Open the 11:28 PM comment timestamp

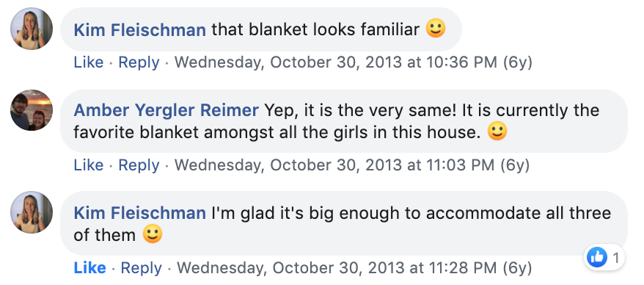[x=354, y=267]
